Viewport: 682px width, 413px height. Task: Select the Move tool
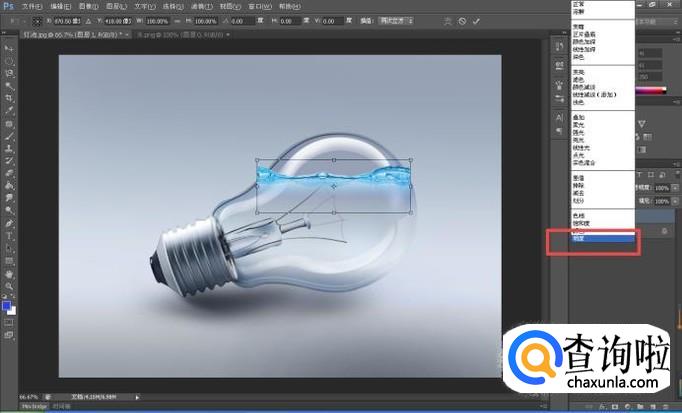pyautogui.click(x=9, y=47)
